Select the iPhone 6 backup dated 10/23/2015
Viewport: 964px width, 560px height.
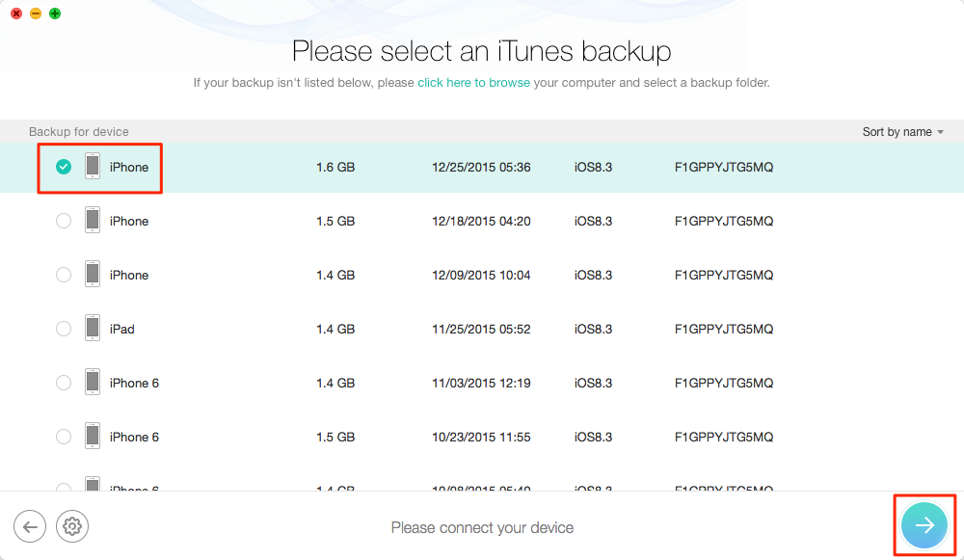(x=64, y=437)
